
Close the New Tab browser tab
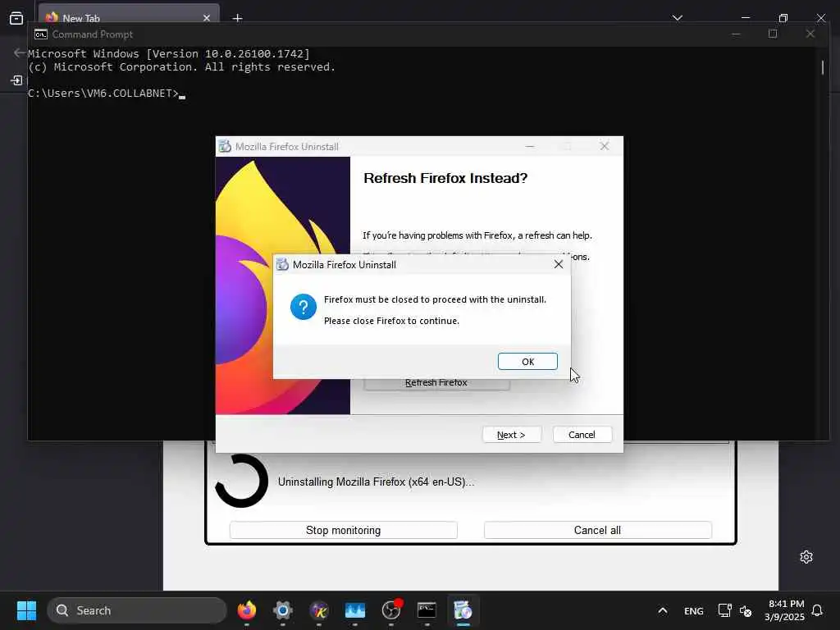pyautogui.click(x=207, y=18)
